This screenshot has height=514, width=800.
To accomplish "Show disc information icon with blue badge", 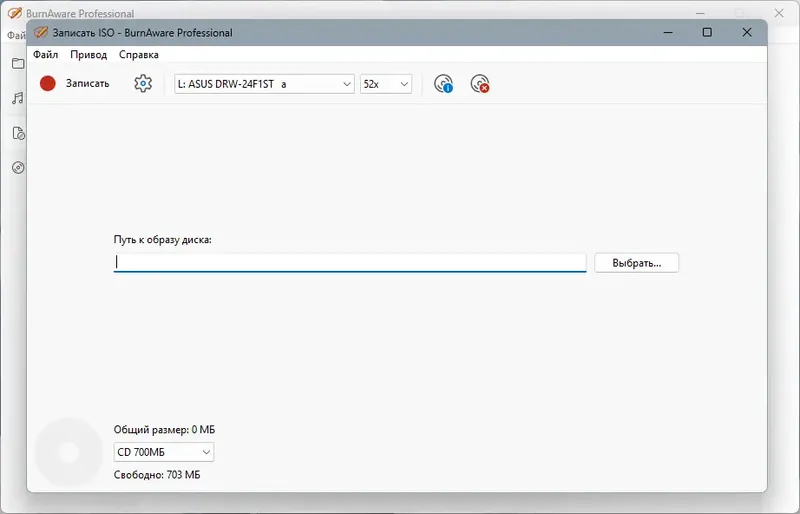I will (443, 84).
